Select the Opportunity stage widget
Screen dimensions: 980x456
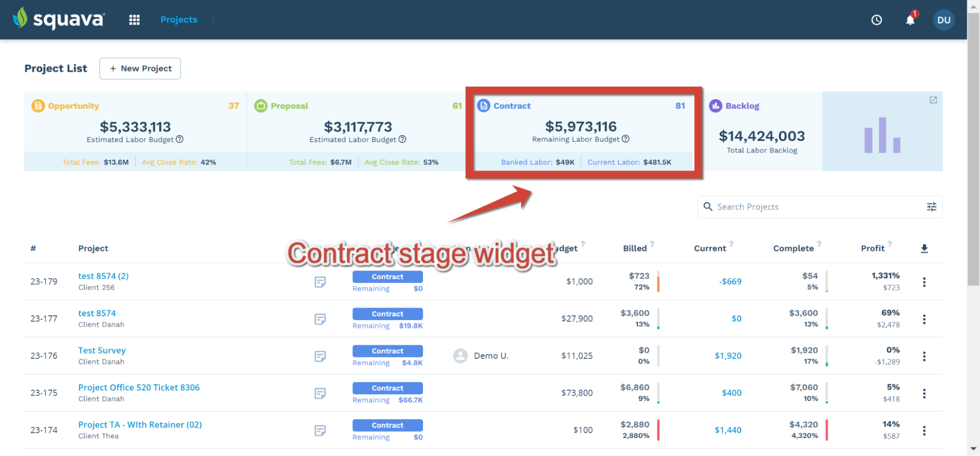point(135,131)
